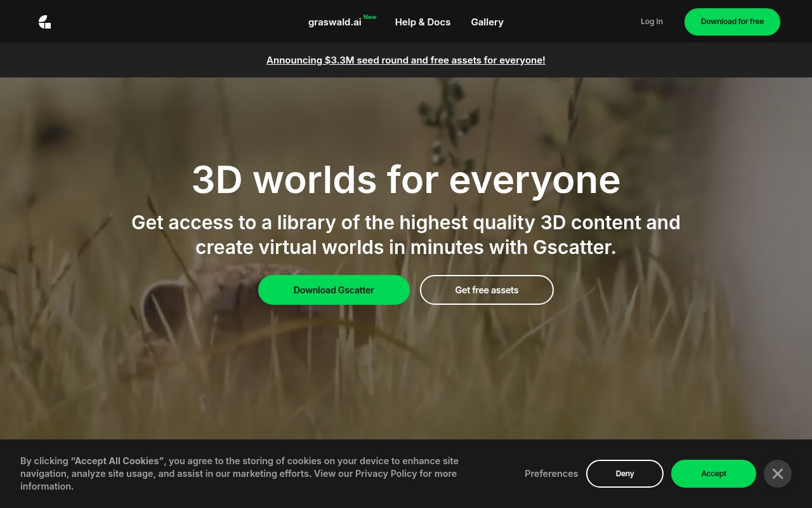This screenshot has width=812, height=508.
Task: Navigate to the Gallery section
Action: (487, 22)
